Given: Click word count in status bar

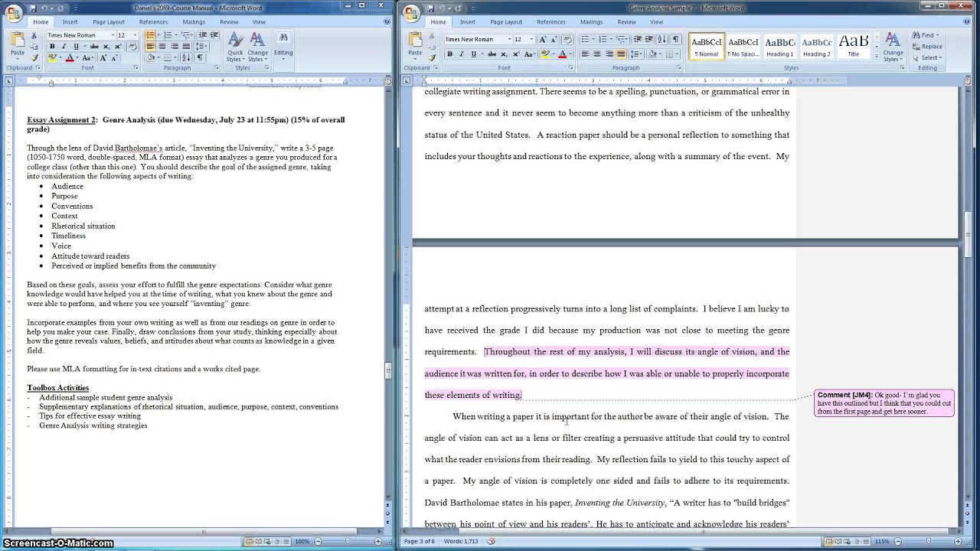Looking at the screenshot, I should 462,542.
